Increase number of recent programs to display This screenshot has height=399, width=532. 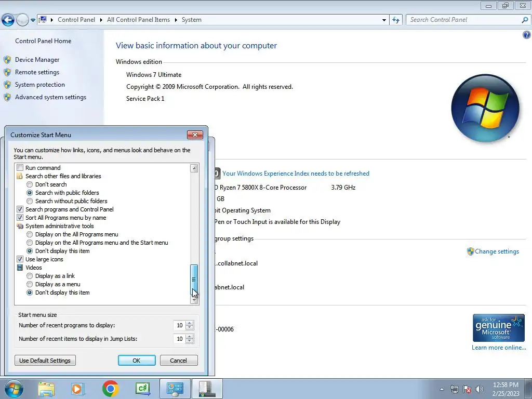tap(190, 323)
